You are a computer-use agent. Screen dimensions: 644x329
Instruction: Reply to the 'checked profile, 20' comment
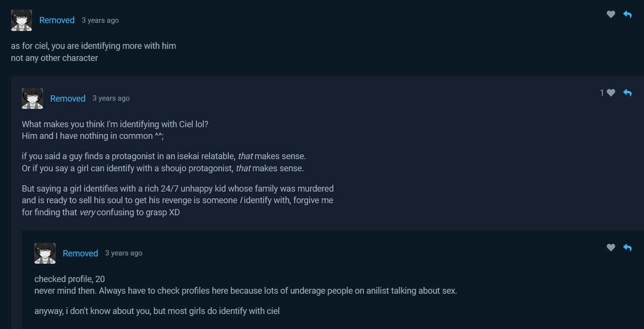628,248
